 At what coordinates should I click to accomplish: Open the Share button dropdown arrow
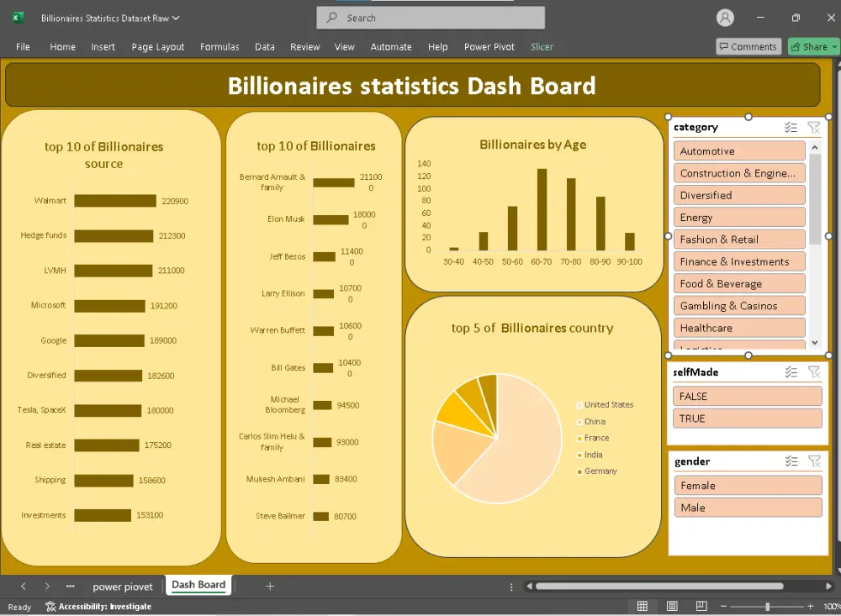coord(834,47)
